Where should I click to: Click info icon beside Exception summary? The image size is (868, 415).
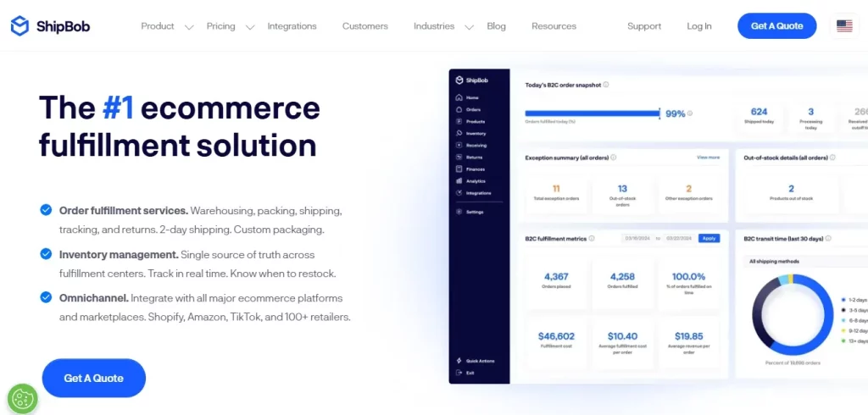[x=614, y=158]
